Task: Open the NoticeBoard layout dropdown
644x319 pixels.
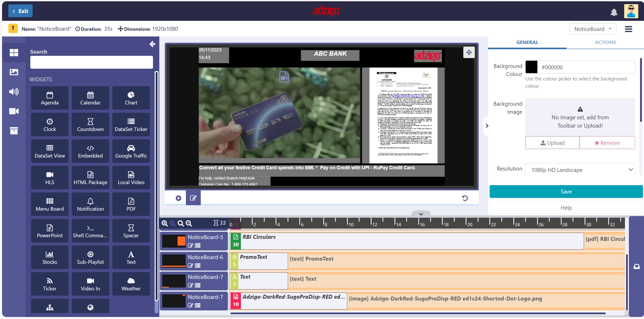Action: [593, 29]
